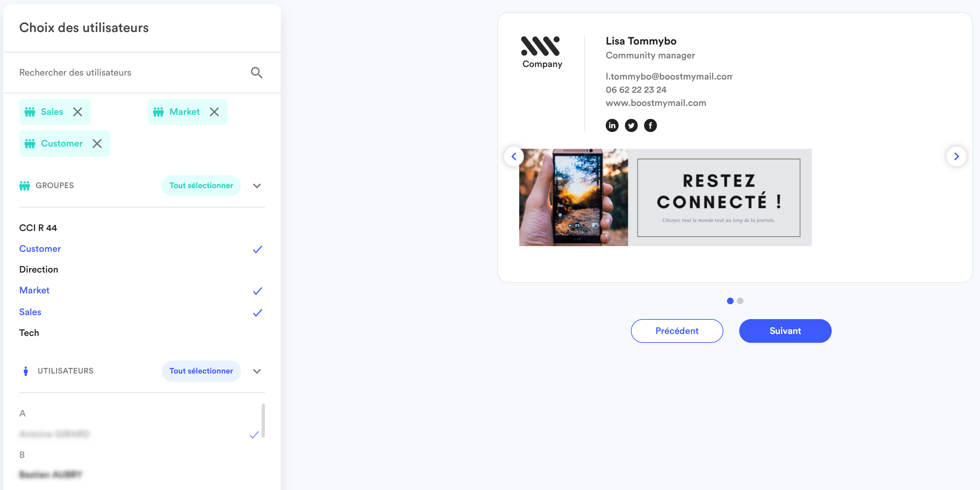Click the UTILISATEURS section person icon
980x490 pixels.
[x=25, y=371]
